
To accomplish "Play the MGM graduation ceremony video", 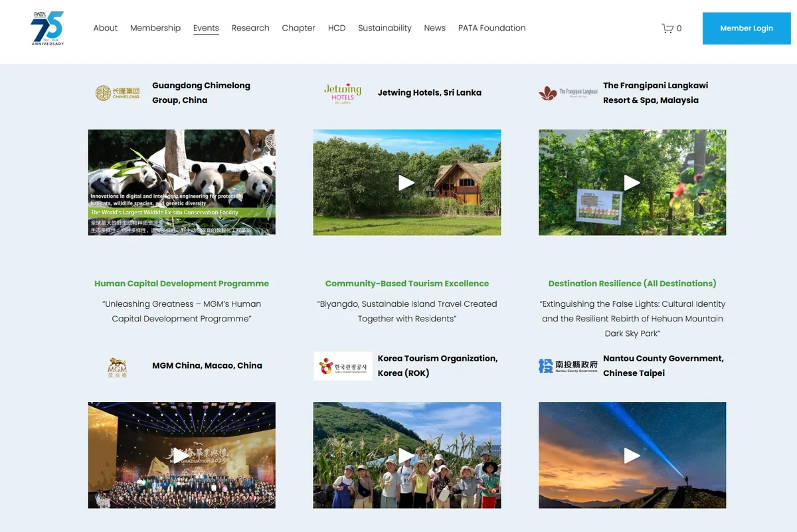I will pyautogui.click(x=181, y=455).
